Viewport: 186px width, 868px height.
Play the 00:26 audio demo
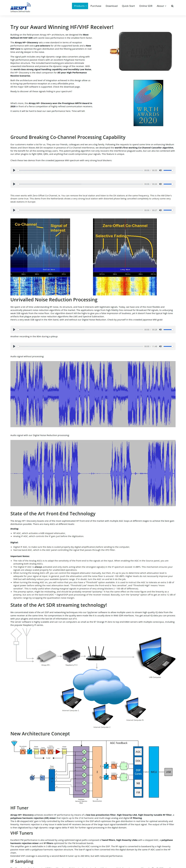pyautogui.click(x=14, y=184)
